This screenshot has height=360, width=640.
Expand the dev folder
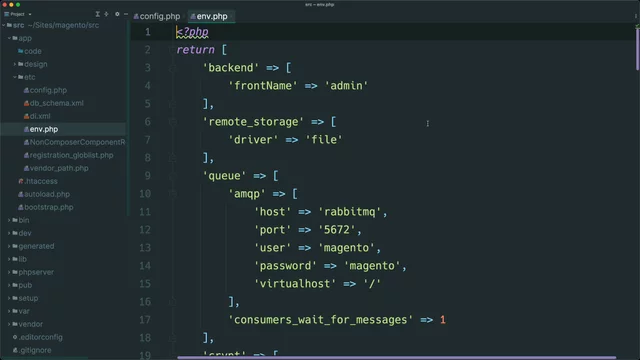click(x=9, y=233)
